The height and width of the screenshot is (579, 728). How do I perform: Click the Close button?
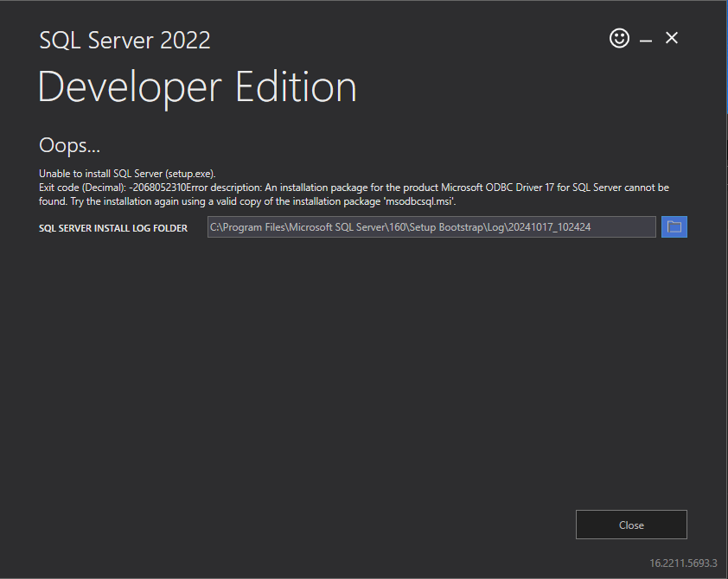pyautogui.click(x=631, y=525)
